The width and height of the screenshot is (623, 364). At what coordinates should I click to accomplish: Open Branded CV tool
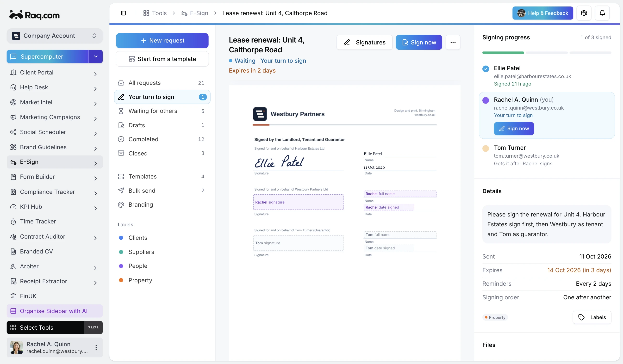click(55, 251)
